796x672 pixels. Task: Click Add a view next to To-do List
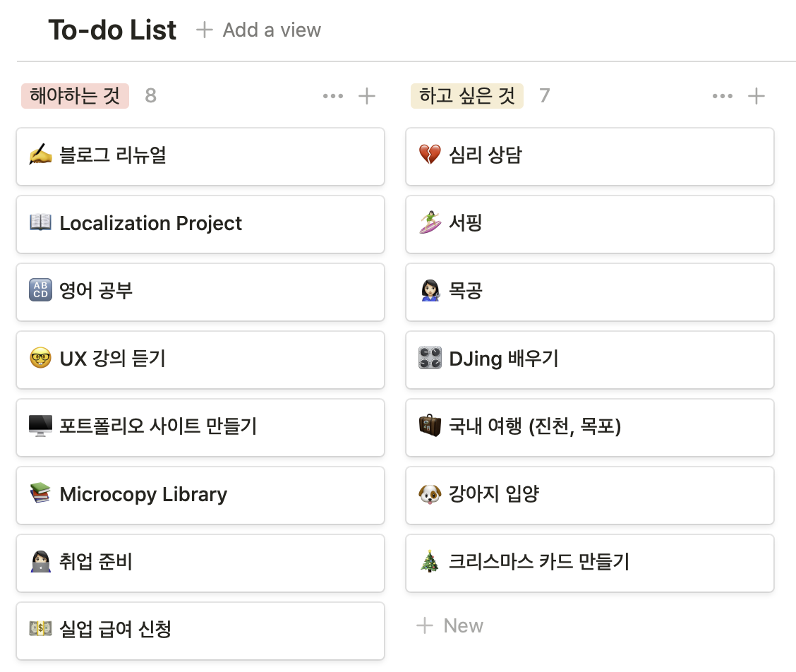point(259,30)
